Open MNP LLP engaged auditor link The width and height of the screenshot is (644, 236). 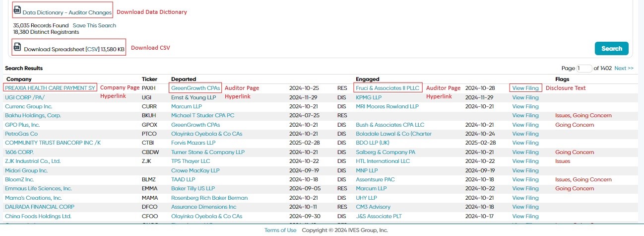(367, 170)
